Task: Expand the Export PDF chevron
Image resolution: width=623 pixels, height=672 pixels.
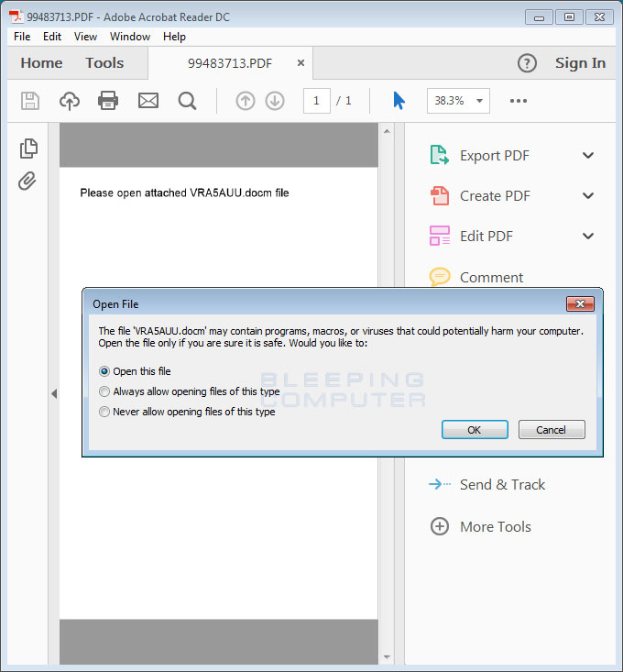Action: (x=588, y=155)
